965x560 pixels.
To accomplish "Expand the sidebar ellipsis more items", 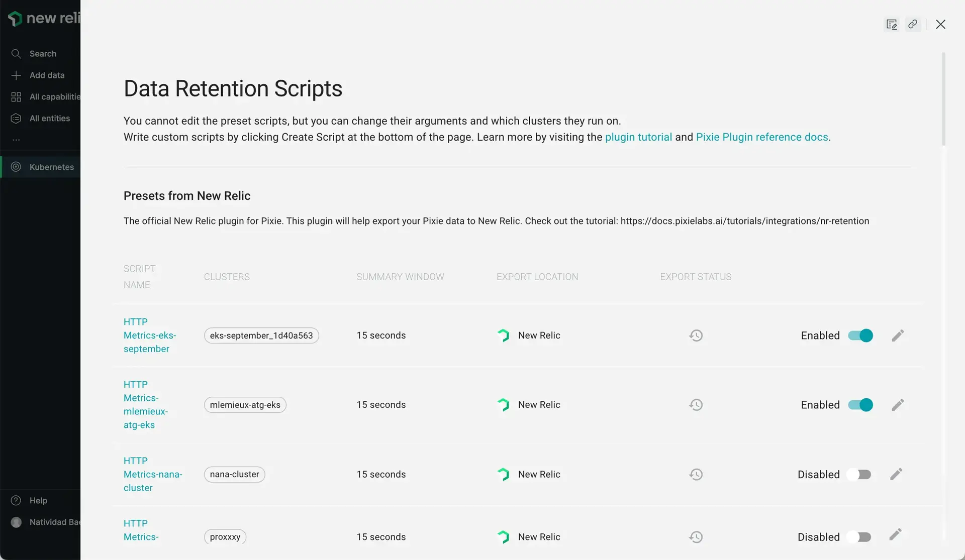I will point(16,140).
